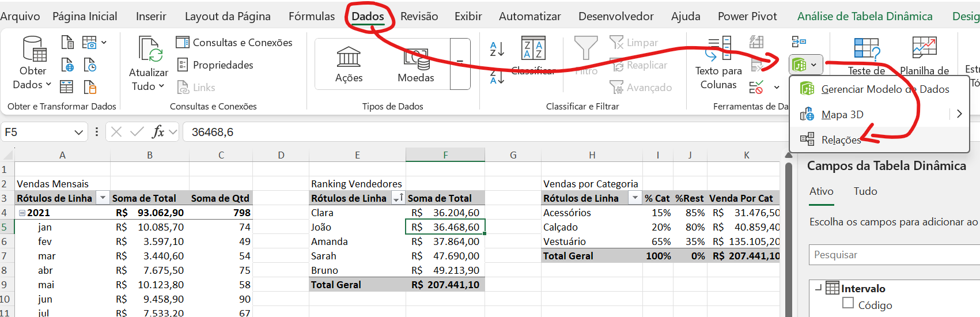The height and width of the screenshot is (317, 980).
Task: Open the Consultas e Conexões pane
Action: [x=234, y=42]
